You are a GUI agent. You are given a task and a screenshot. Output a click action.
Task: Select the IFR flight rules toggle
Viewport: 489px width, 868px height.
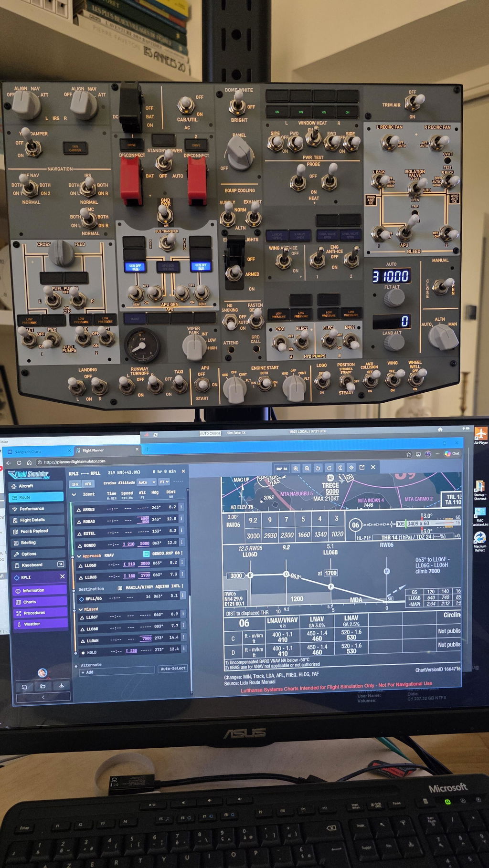[x=75, y=484]
